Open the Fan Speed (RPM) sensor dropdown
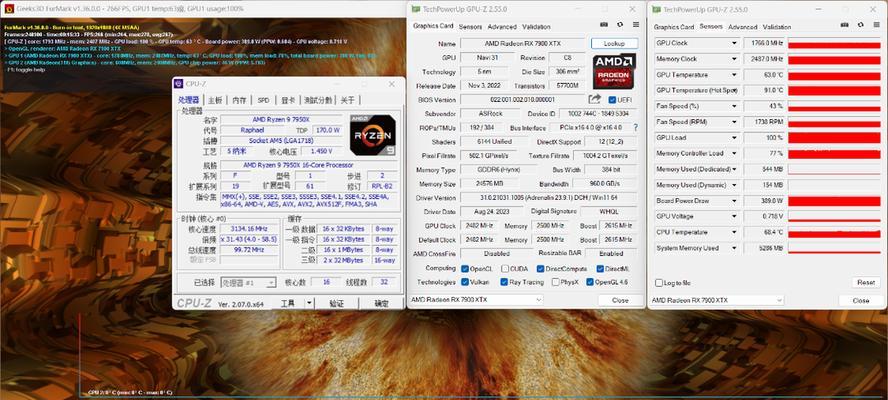 pyautogui.click(x=735, y=122)
